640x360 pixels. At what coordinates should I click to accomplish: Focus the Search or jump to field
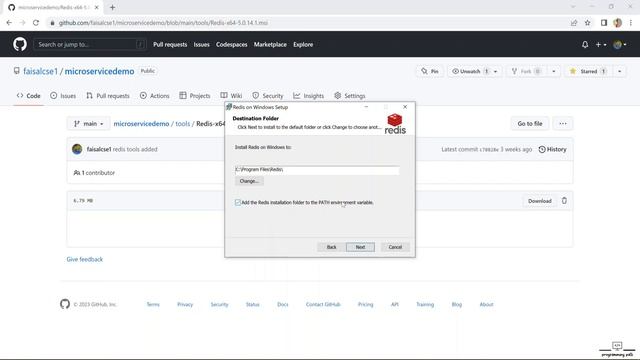pos(90,44)
